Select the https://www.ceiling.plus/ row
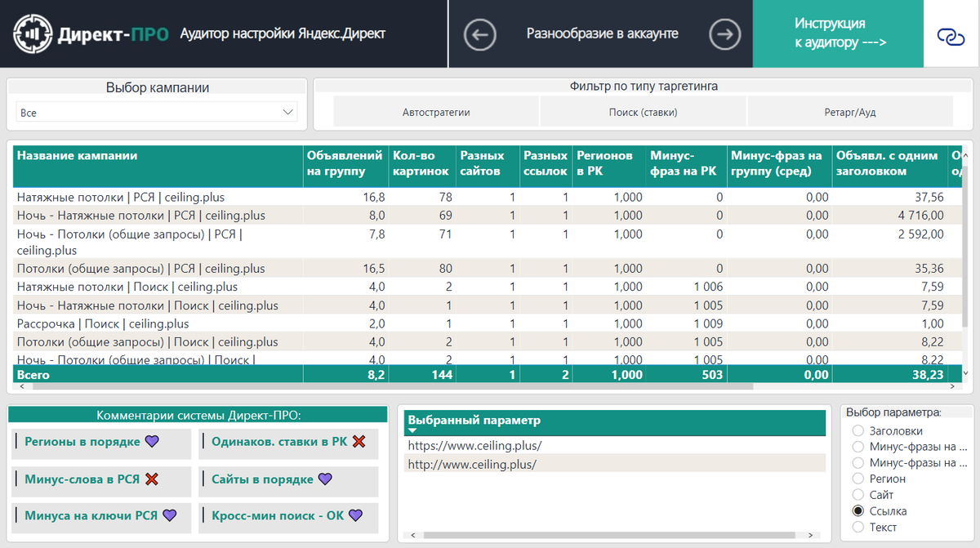 (x=615, y=446)
